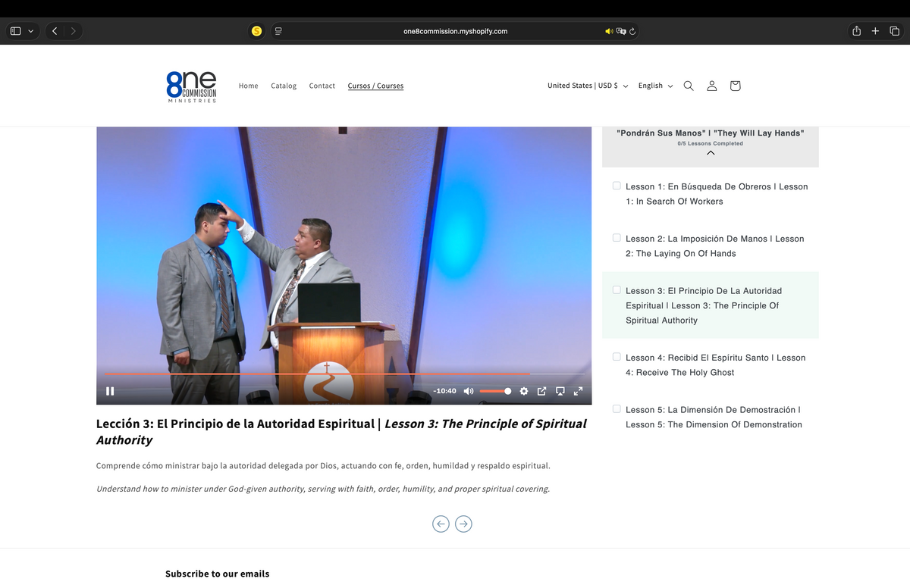
Task: Open the Safari share menu
Action: (x=857, y=31)
